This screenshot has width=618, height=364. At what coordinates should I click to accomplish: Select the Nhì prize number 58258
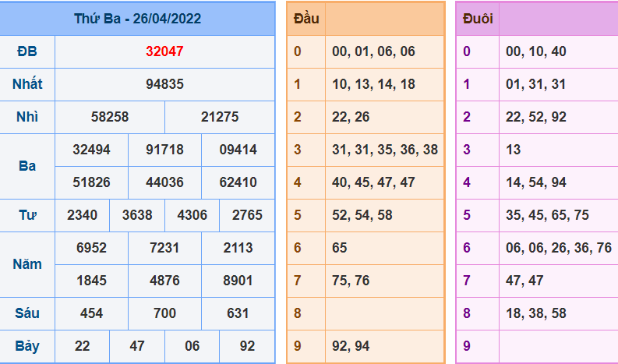[x=110, y=117]
